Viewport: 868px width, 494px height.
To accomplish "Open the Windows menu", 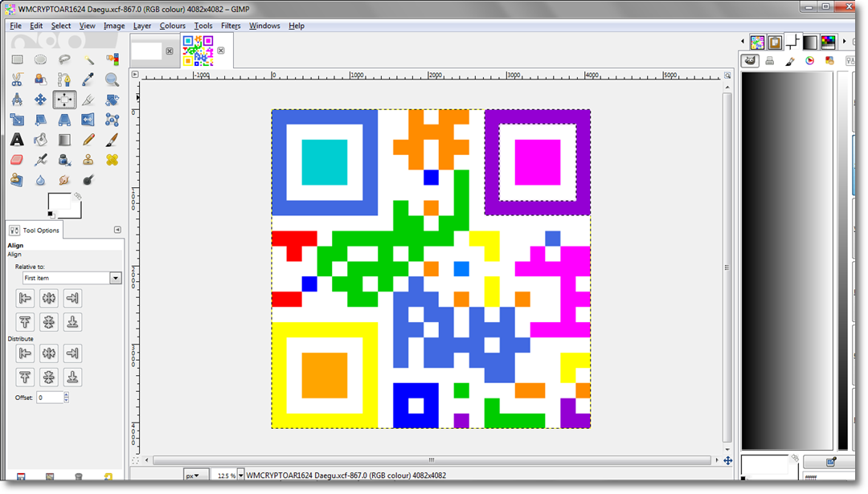I will [x=264, y=26].
